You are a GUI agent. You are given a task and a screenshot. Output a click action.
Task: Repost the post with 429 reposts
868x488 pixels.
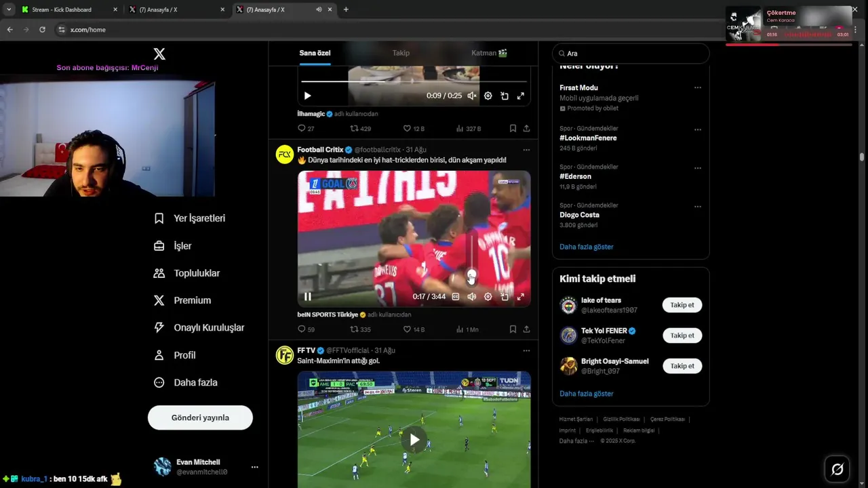point(360,129)
